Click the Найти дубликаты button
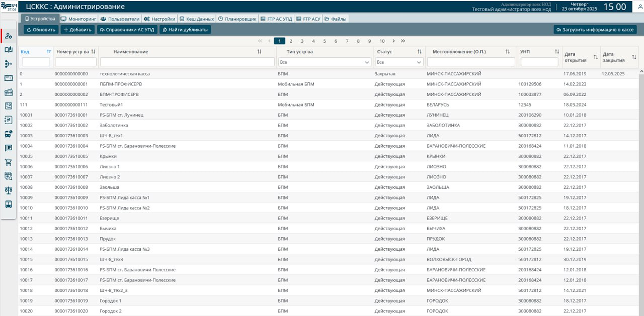 [x=185, y=30]
